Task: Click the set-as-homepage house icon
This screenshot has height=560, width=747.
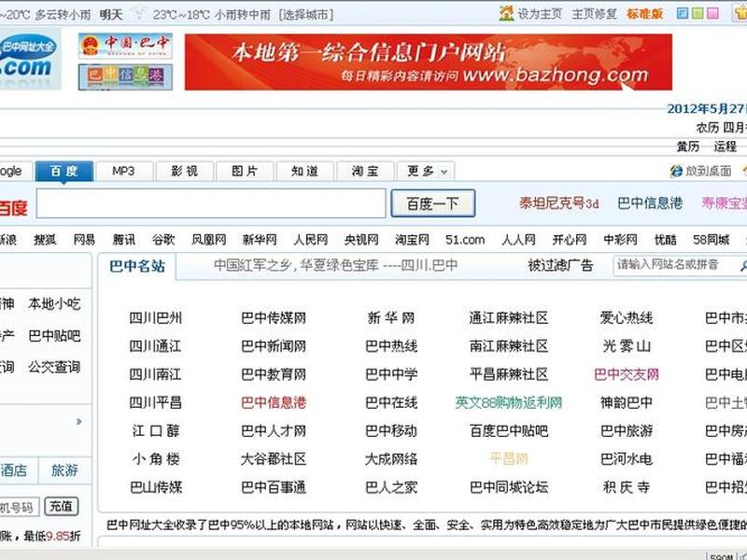Action: pyautogui.click(x=506, y=13)
